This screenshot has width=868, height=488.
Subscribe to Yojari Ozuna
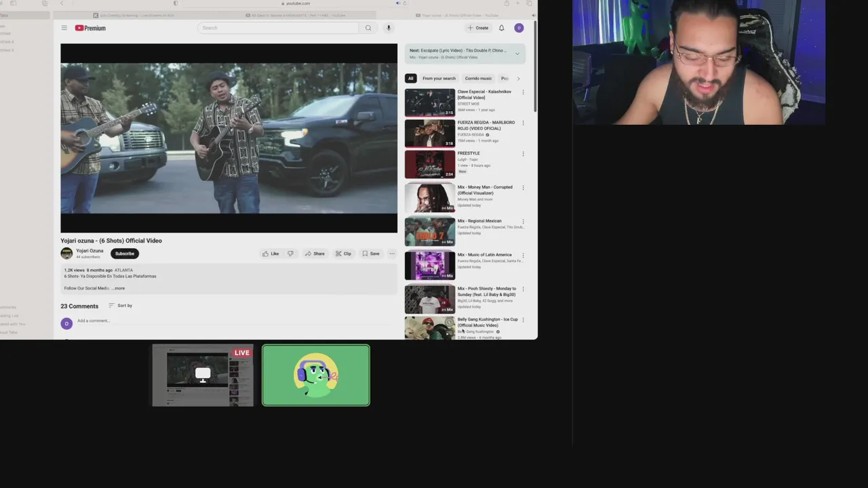(x=125, y=253)
